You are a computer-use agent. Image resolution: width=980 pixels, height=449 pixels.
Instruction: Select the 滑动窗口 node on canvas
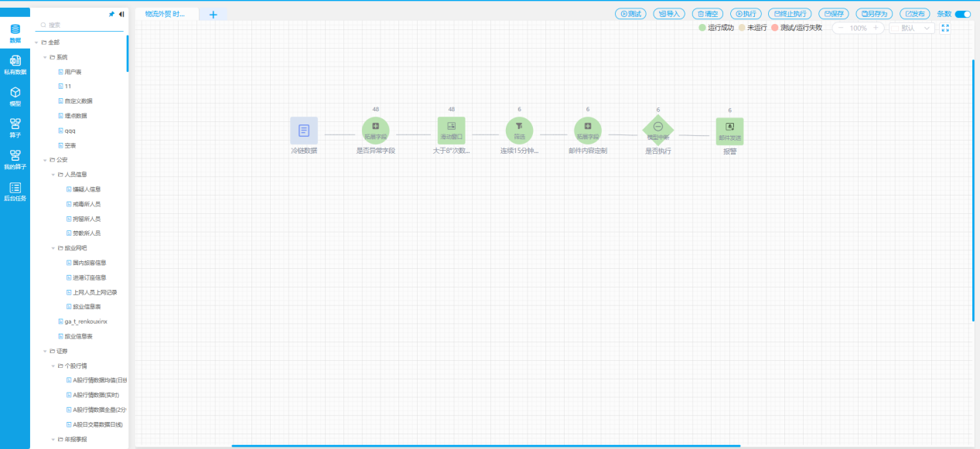tap(451, 131)
